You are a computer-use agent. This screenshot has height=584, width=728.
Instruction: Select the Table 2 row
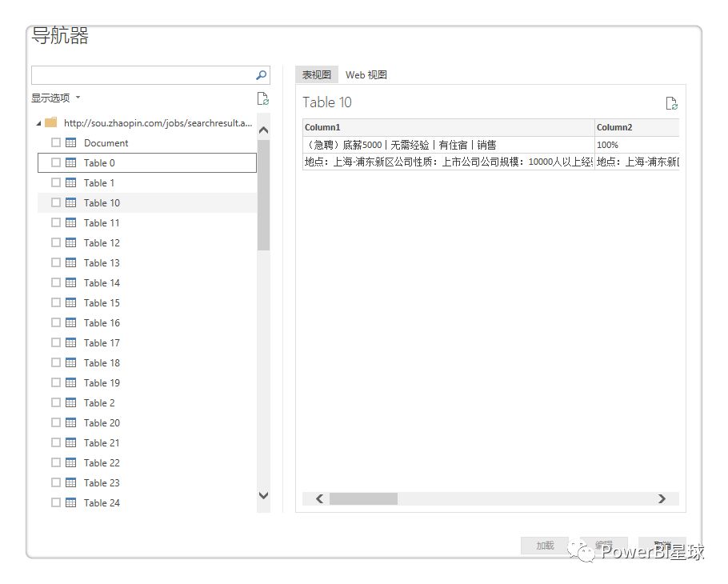tap(146, 402)
